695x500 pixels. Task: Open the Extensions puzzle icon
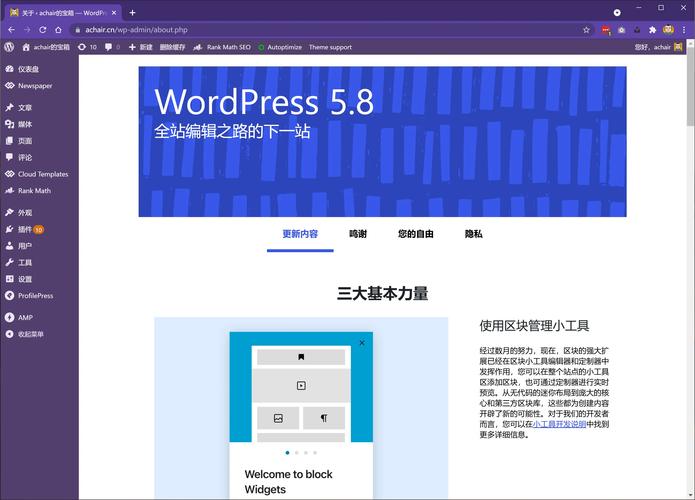652,30
